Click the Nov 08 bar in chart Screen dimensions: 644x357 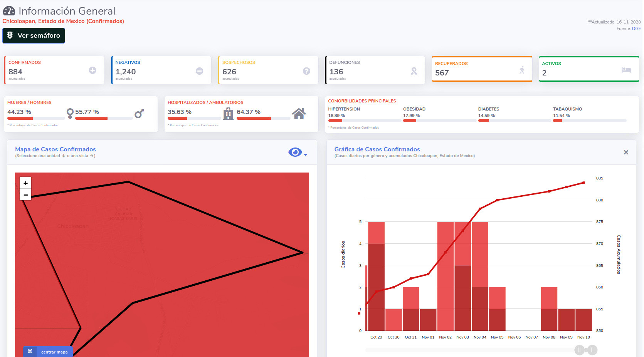(549, 309)
